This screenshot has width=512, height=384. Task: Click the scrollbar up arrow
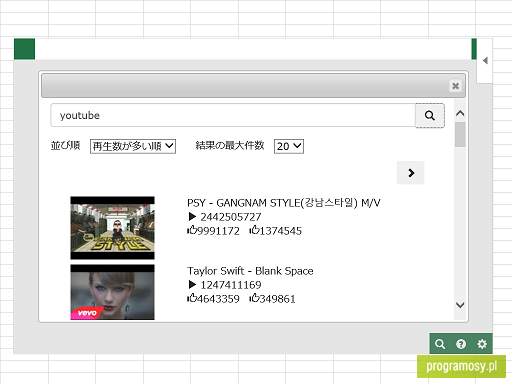[460, 113]
